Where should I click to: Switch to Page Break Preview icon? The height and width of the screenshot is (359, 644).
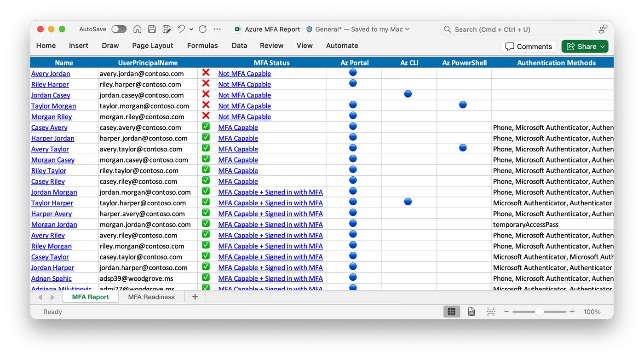[x=491, y=312]
